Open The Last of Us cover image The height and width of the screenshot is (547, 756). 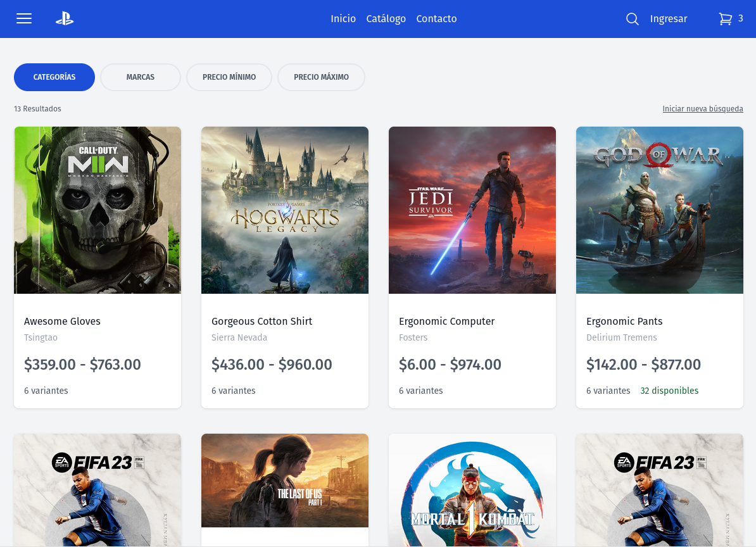[285, 481]
